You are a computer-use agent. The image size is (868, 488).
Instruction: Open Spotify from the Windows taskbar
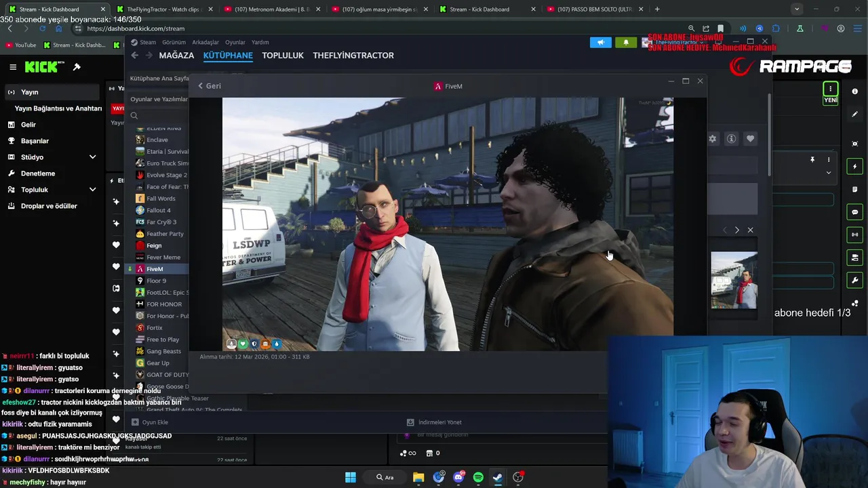[x=478, y=477]
